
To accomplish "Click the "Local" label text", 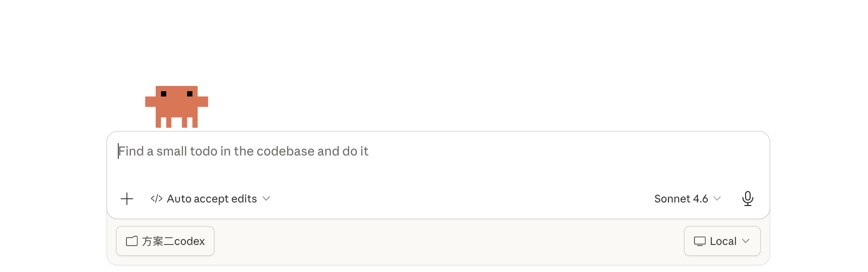I will [x=723, y=241].
